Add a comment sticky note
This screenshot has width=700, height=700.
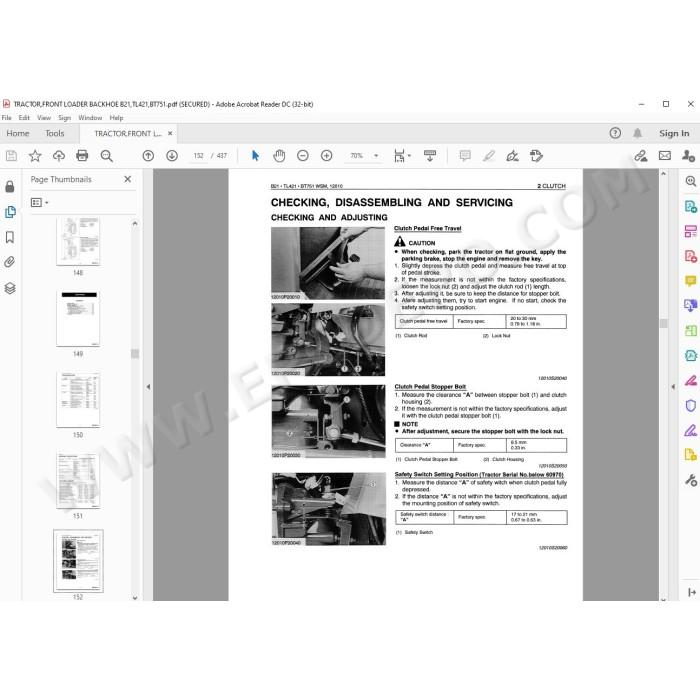click(x=465, y=156)
